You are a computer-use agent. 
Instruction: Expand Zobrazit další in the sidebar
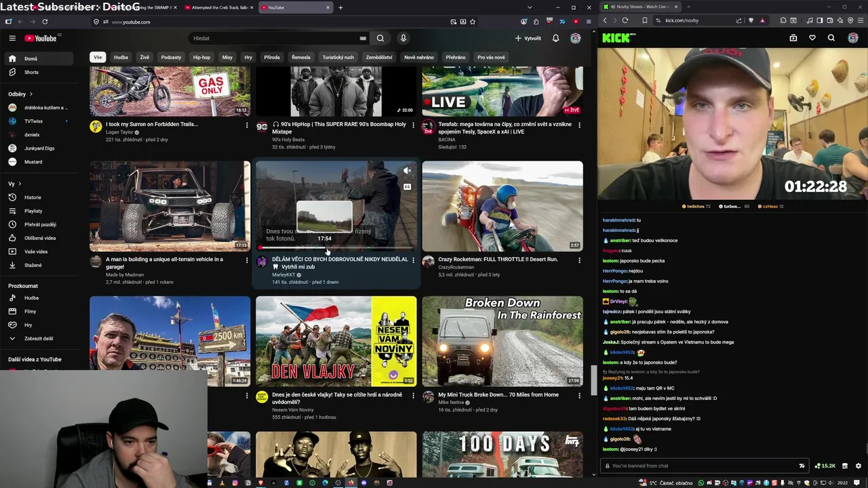pyautogui.click(x=39, y=338)
